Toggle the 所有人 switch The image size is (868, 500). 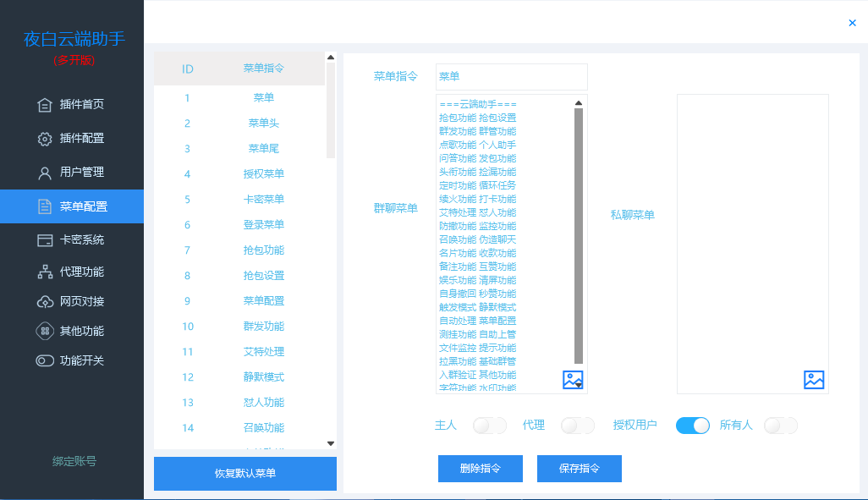[x=780, y=426]
